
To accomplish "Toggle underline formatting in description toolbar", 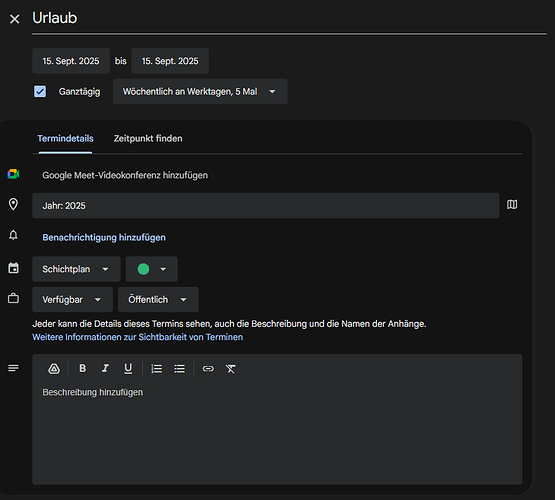I will pyautogui.click(x=128, y=368).
